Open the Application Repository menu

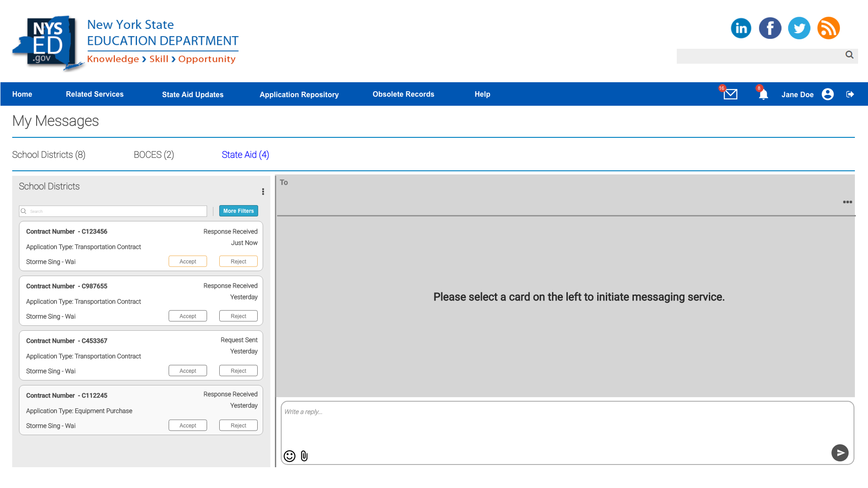(x=299, y=94)
